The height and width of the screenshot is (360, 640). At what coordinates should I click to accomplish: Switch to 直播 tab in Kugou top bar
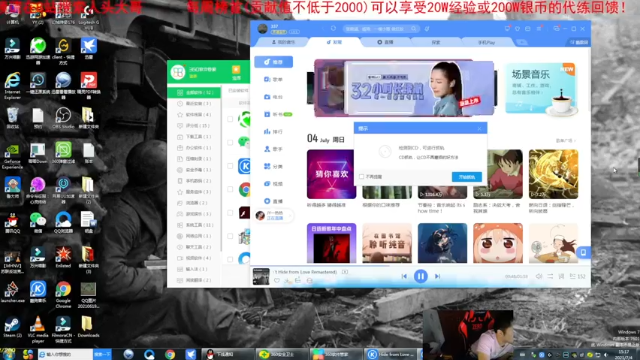pos(385,42)
